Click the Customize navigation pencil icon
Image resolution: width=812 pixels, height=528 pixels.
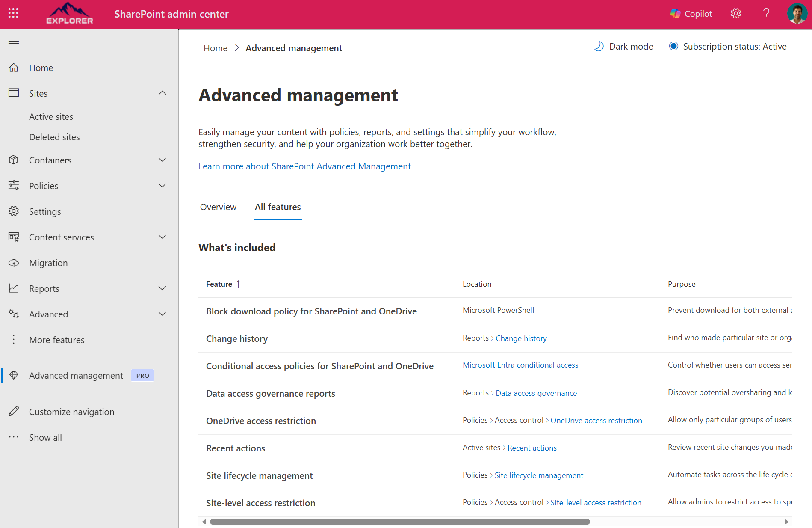pyautogui.click(x=14, y=411)
